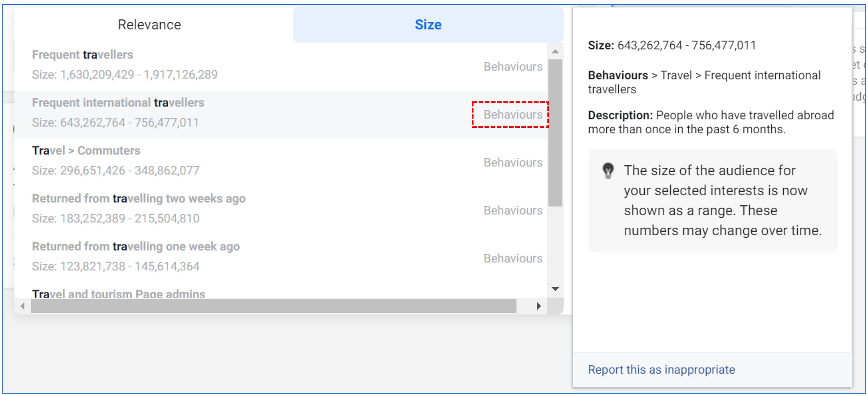Screen dimensions: 868x396
Task: Click the horizontal scroll left arrow
Action: 23,306
